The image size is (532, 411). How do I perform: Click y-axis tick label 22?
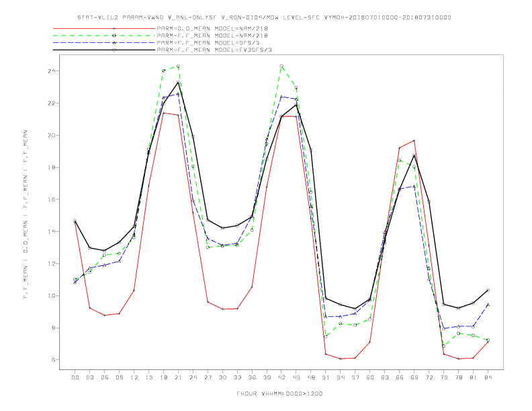(x=52, y=103)
